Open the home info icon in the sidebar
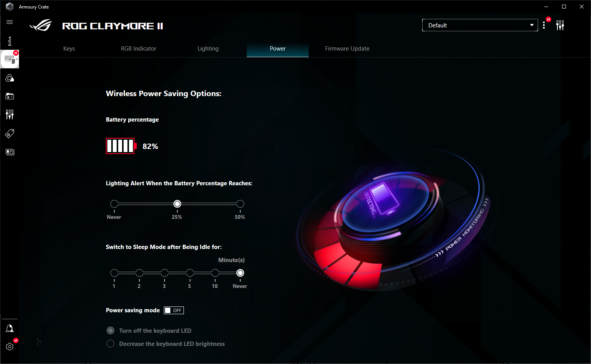The height and width of the screenshot is (364, 591). 10,41
